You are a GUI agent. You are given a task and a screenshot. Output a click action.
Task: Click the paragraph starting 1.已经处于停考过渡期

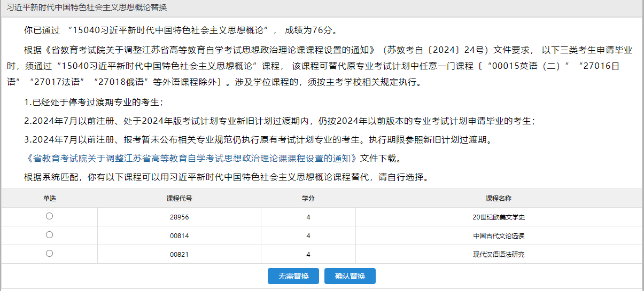pyautogui.click(x=94, y=103)
